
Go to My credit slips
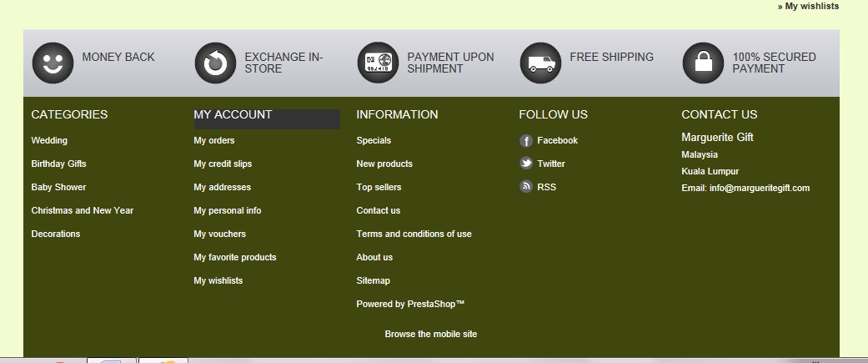(223, 164)
